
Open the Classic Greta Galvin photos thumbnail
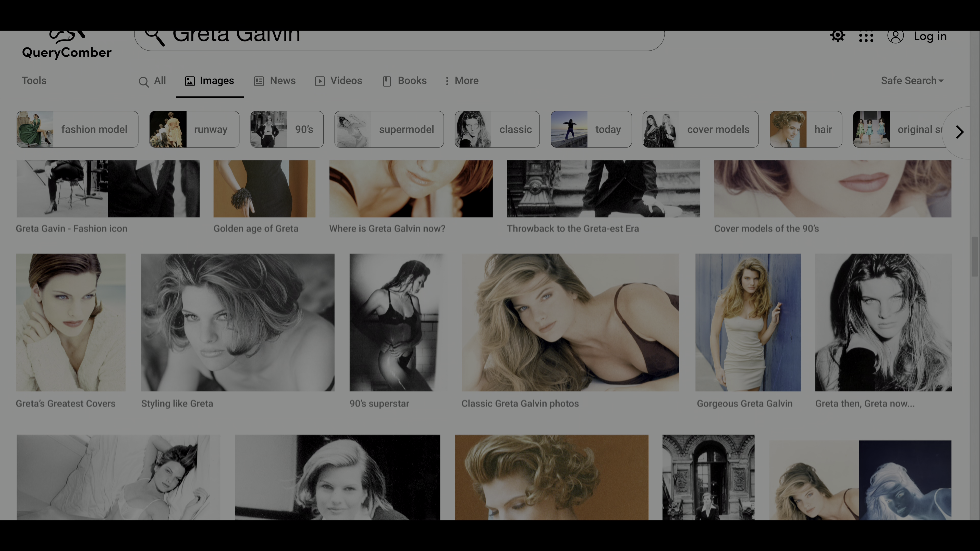pyautogui.click(x=570, y=322)
